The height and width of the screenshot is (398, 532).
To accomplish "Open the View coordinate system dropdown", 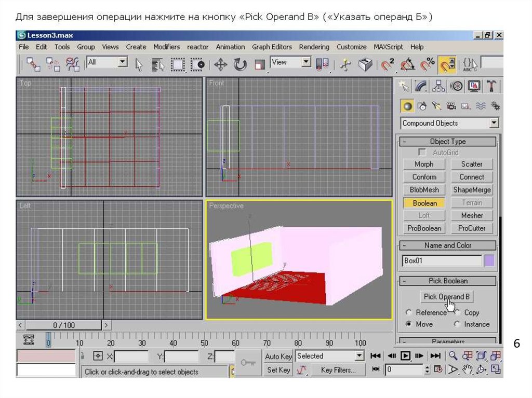I will click(306, 63).
